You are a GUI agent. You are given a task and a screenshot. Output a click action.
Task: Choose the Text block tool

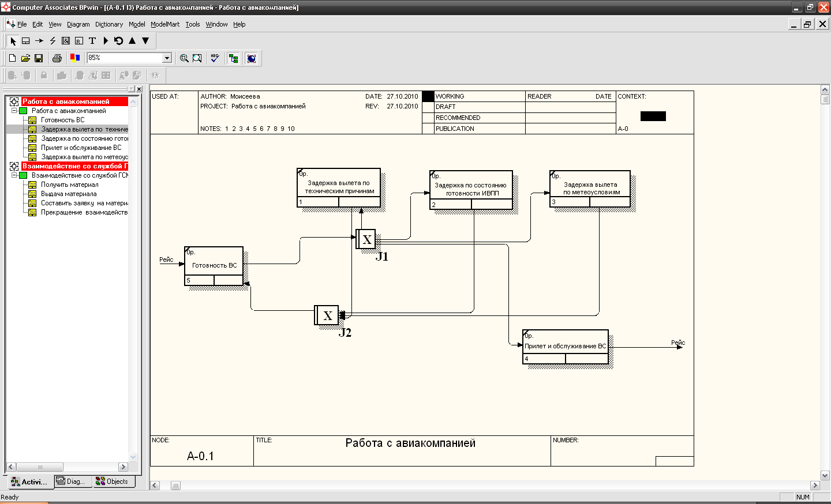point(92,41)
